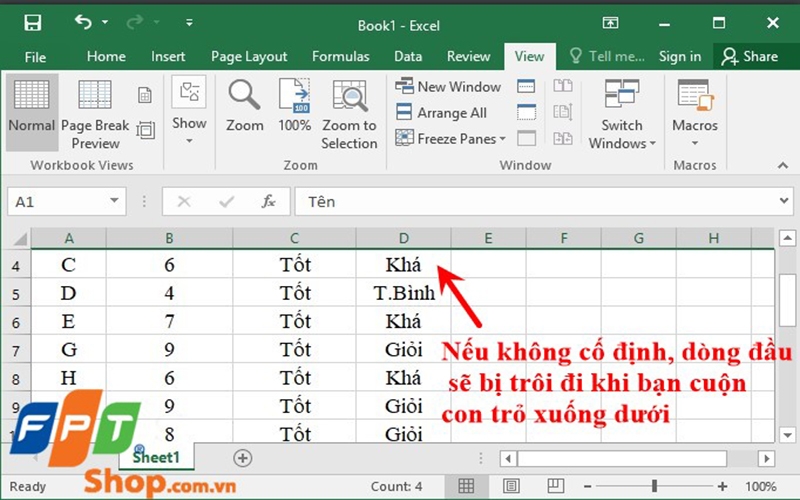Screen dimensions: 800x500
Task: Reset zoom to 100% in ribbon
Action: pyautogui.click(x=294, y=106)
